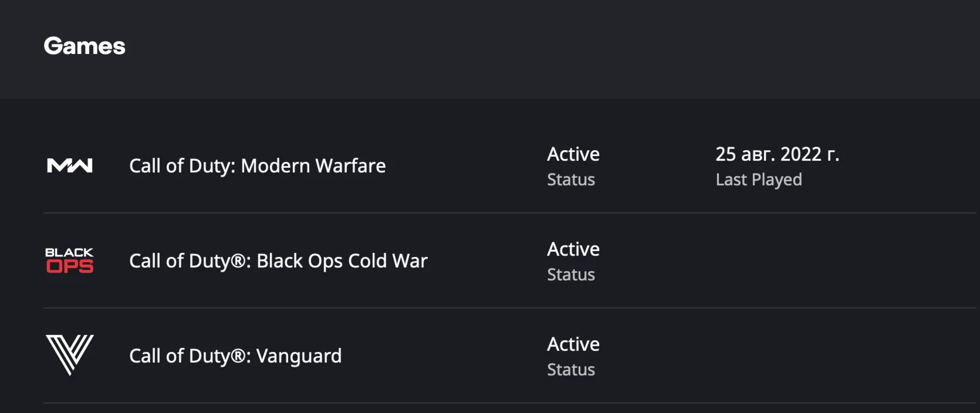Image resolution: width=980 pixels, height=413 pixels.
Task: Expand the Call of Duty: Modern Warfare row
Action: point(257,165)
